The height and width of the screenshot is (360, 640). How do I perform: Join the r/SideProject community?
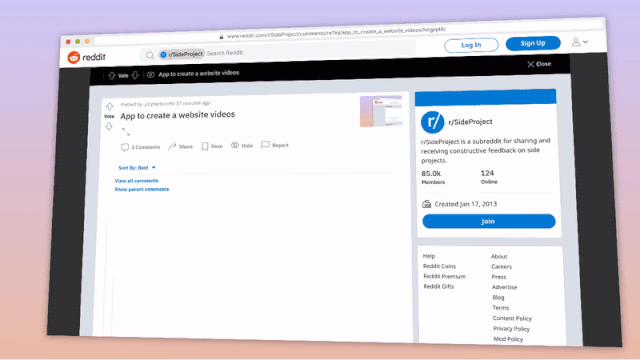(x=489, y=221)
